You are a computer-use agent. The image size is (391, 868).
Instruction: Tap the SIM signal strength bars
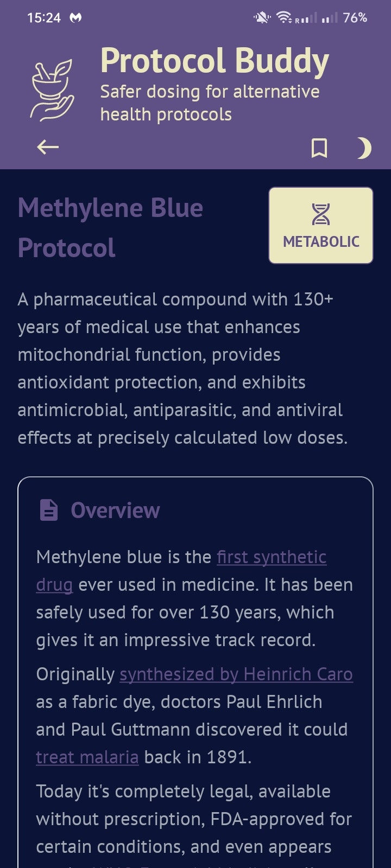tap(329, 19)
